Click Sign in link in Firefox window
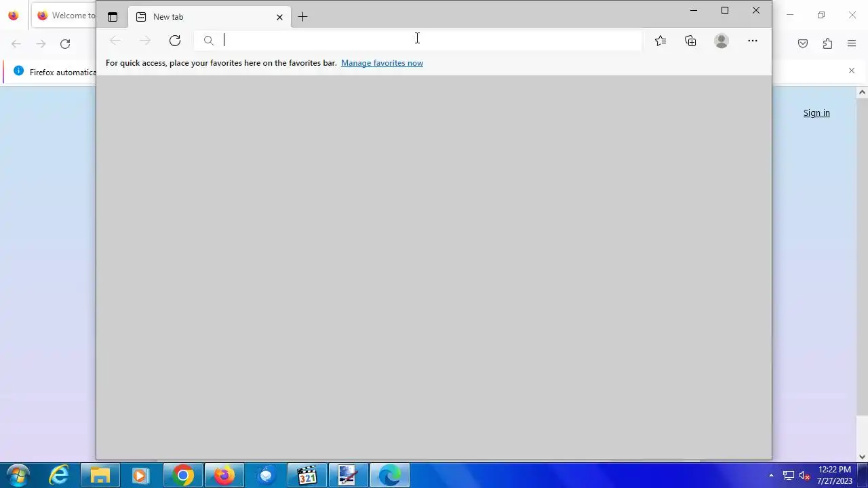The height and width of the screenshot is (488, 868). tap(816, 113)
